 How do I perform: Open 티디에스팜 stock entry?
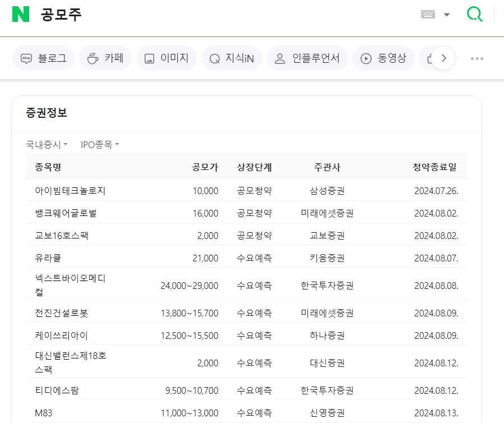click(57, 390)
